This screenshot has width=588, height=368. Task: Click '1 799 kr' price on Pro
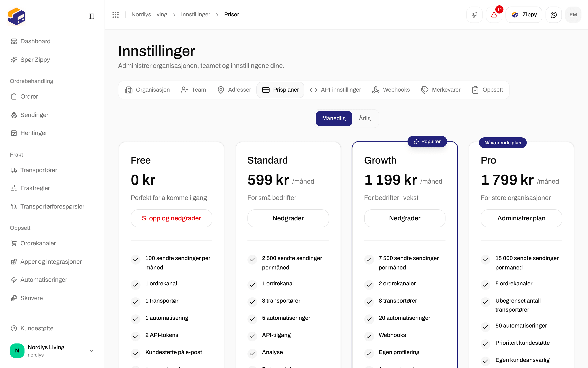coord(507,180)
